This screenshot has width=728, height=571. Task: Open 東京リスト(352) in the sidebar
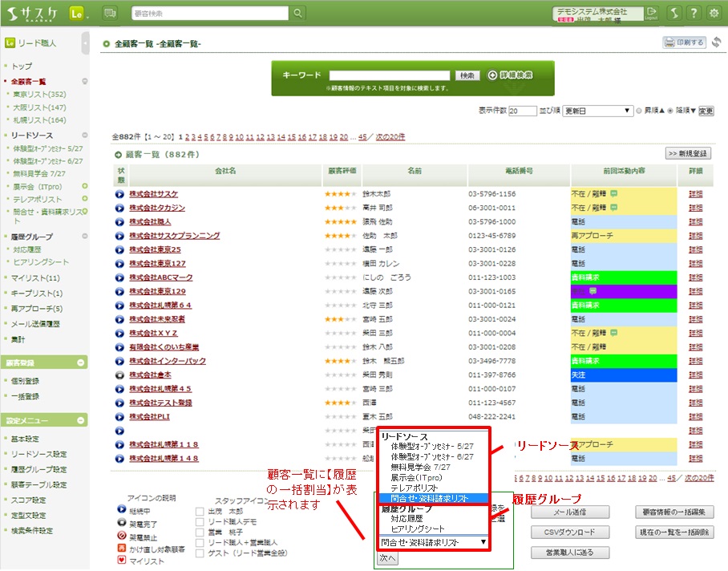[39, 95]
